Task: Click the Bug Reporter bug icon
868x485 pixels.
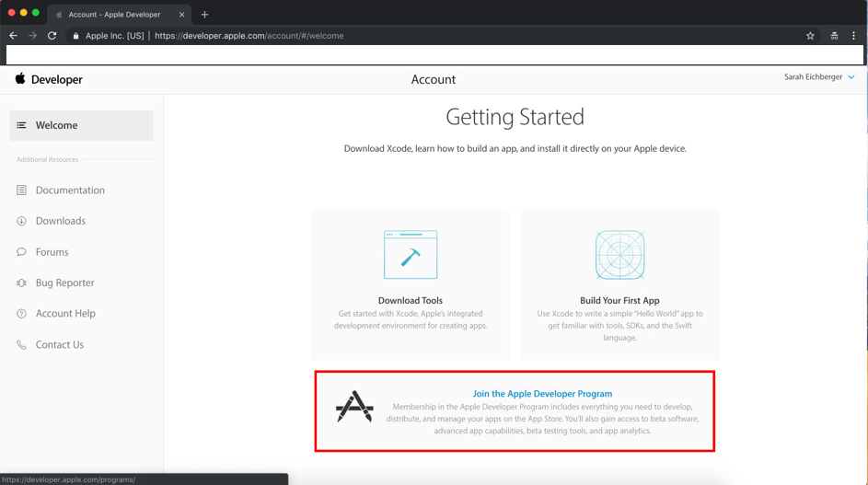Action: pos(21,283)
